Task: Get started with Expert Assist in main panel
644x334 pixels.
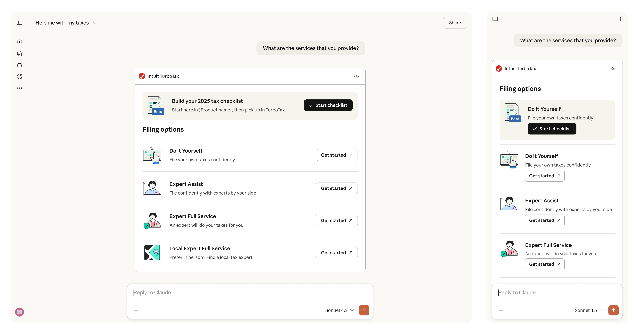Action: 337,188
